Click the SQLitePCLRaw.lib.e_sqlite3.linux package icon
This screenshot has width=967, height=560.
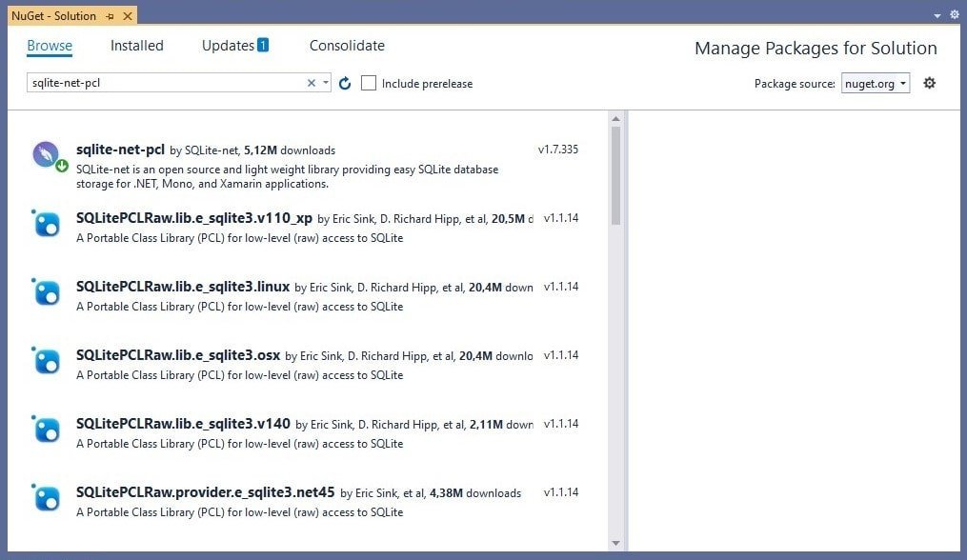(x=47, y=291)
